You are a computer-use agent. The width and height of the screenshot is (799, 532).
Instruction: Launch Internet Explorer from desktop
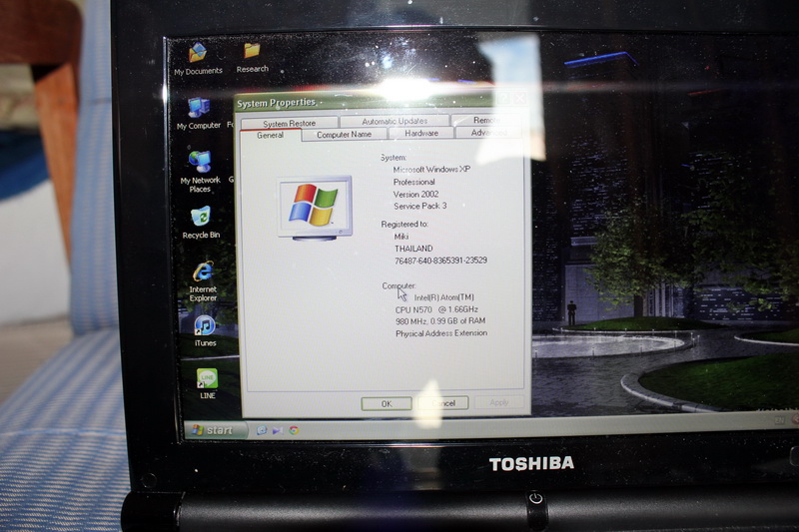(203, 281)
